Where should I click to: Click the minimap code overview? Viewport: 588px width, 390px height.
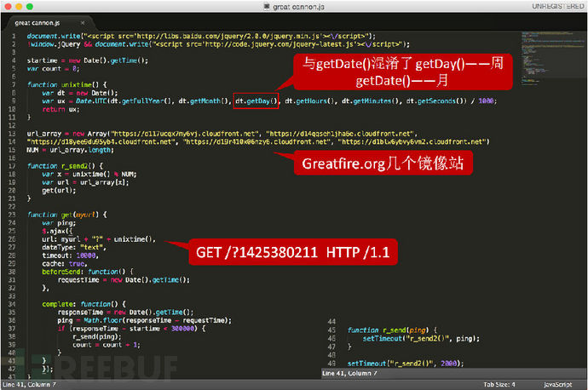click(553, 59)
